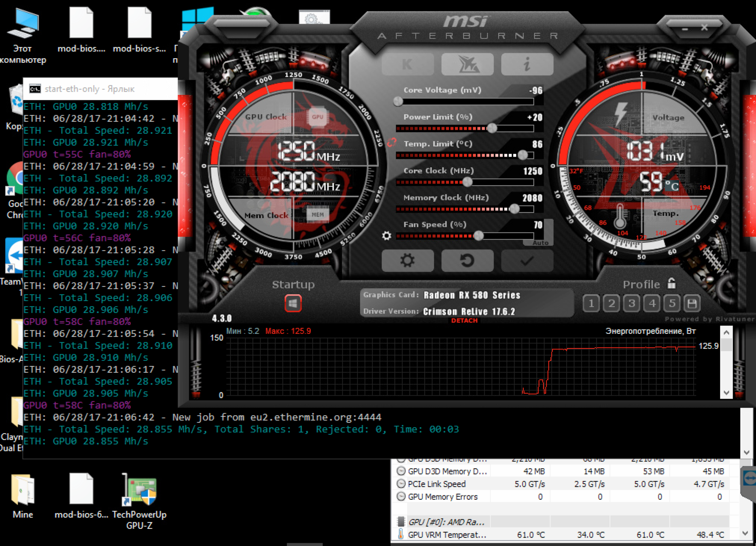The image size is (756, 546).
Task: Open the Mine folder on desktop
Action: (x=23, y=497)
